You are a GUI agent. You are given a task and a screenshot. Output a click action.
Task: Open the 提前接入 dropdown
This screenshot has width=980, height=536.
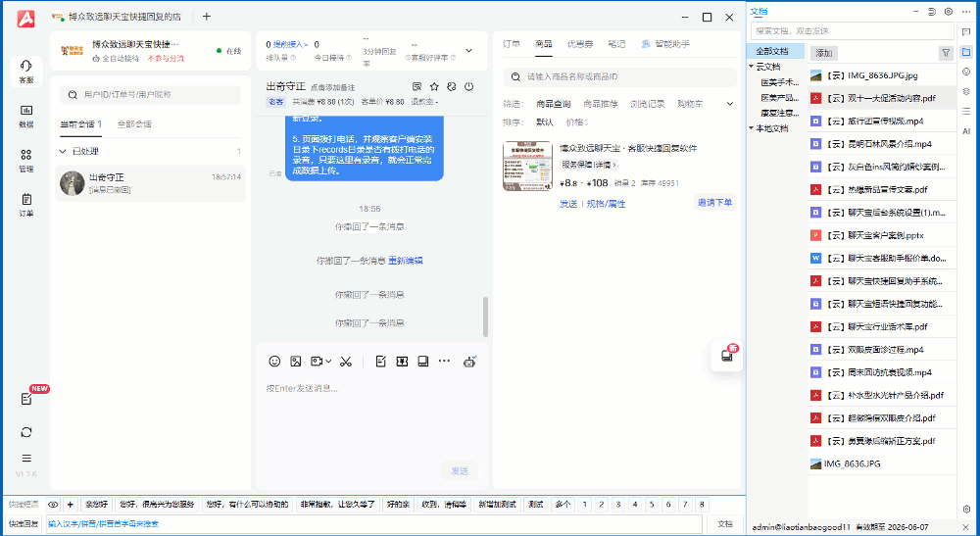point(291,44)
